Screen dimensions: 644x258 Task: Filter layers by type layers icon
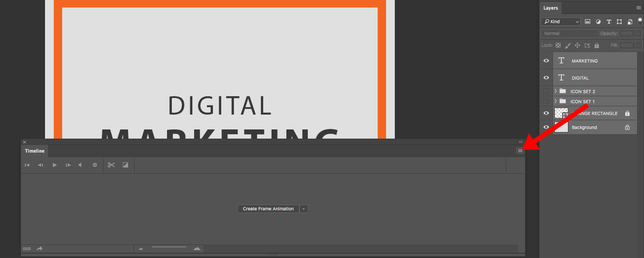tap(609, 21)
